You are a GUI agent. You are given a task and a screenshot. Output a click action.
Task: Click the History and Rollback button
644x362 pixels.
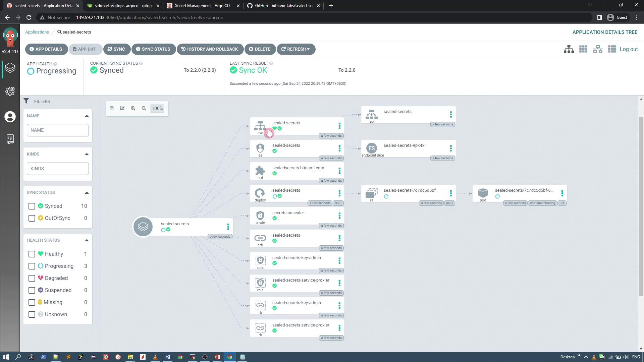point(210,49)
